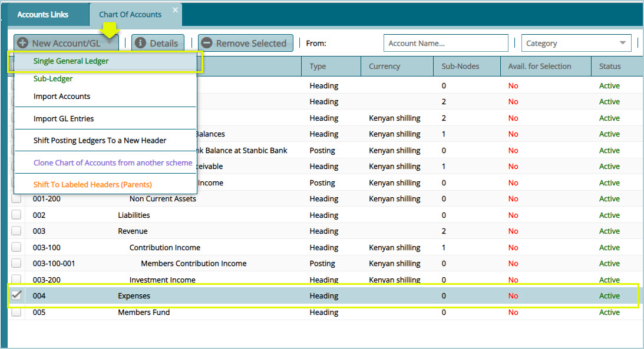Open the New Account/GL dropdown button
644x349 pixels.
66,42
